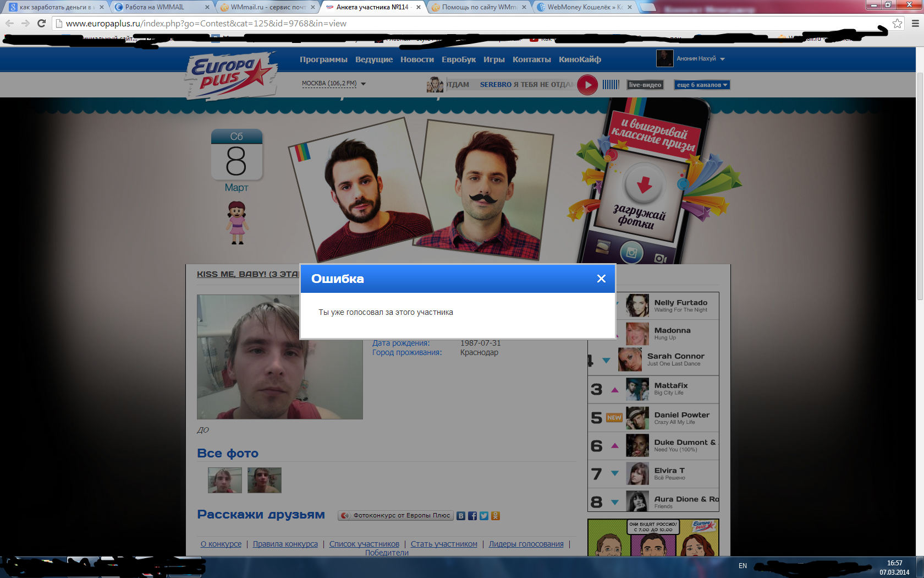Open 'Лидеры голосования' link
The height and width of the screenshot is (578, 924).
click(526, 544)
